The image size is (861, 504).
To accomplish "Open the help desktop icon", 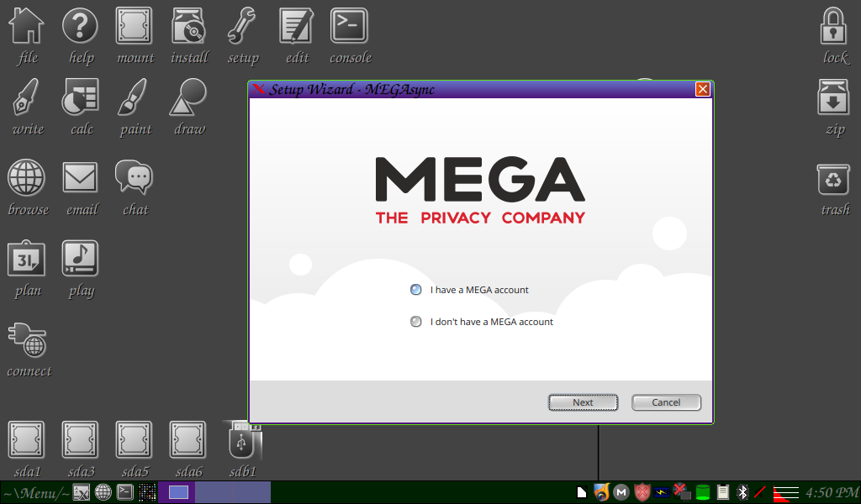I will (81, 36).
